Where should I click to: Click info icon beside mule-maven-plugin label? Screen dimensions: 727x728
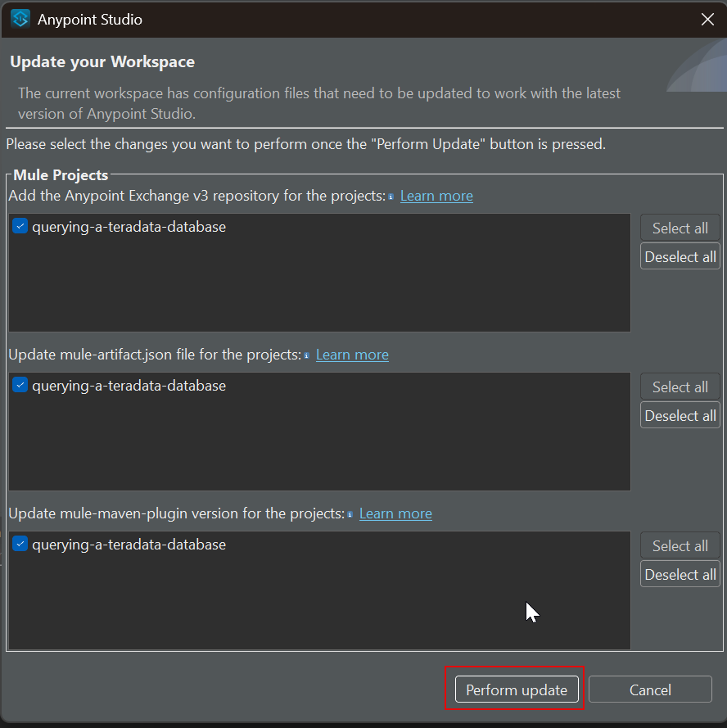tap(350, 514)
